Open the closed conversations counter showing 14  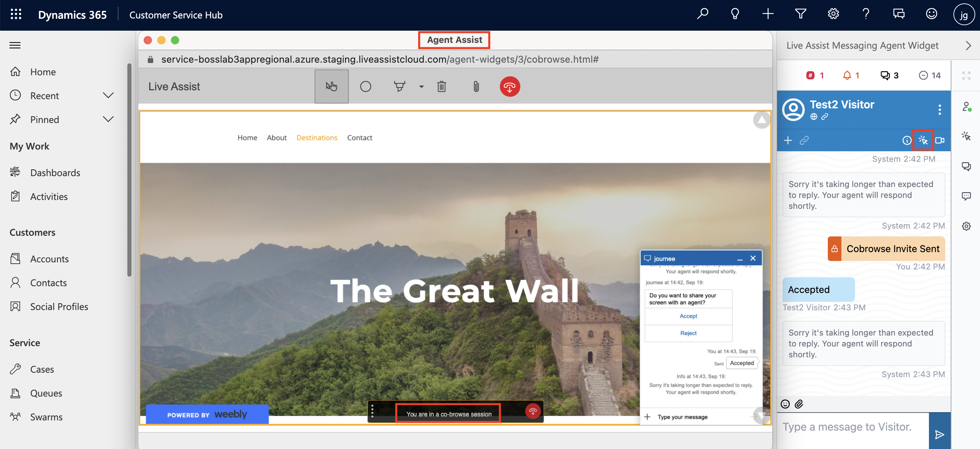coord(929,75)
